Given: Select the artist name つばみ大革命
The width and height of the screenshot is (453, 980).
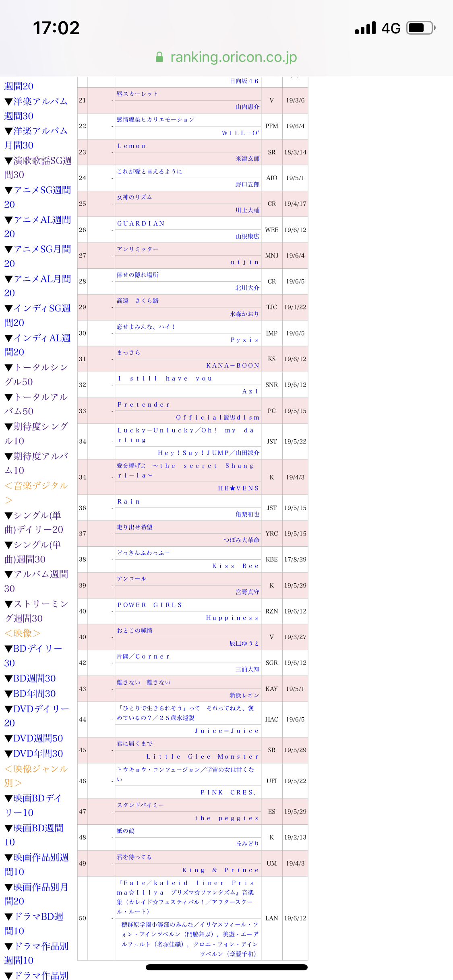Looking at the screenshot, I should (x=242, y=540).
